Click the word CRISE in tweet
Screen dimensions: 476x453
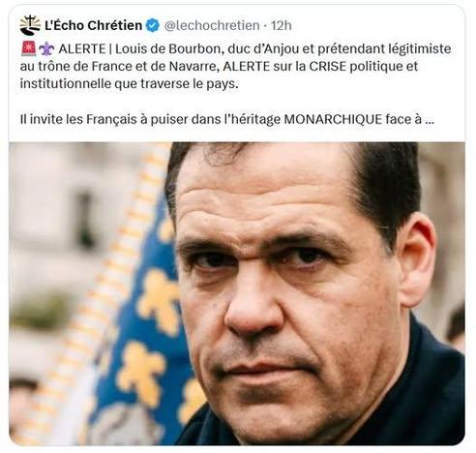click(328, 67)
